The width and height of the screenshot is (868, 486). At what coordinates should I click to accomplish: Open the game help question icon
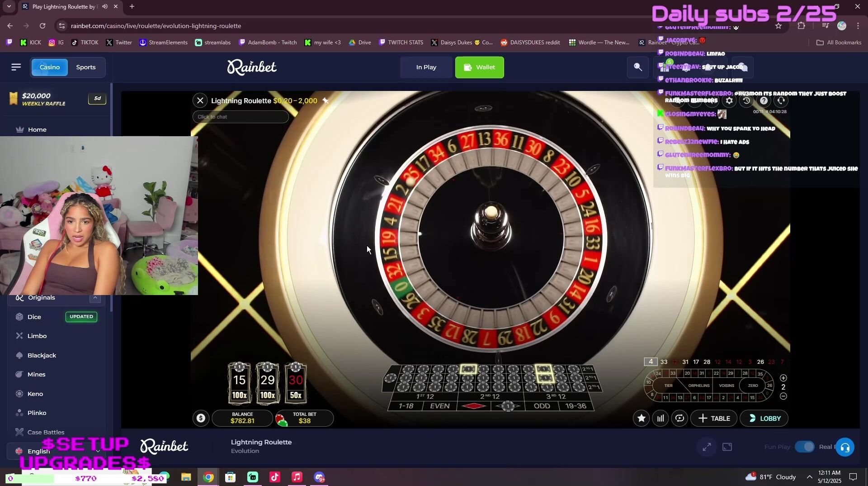(764, 100)
